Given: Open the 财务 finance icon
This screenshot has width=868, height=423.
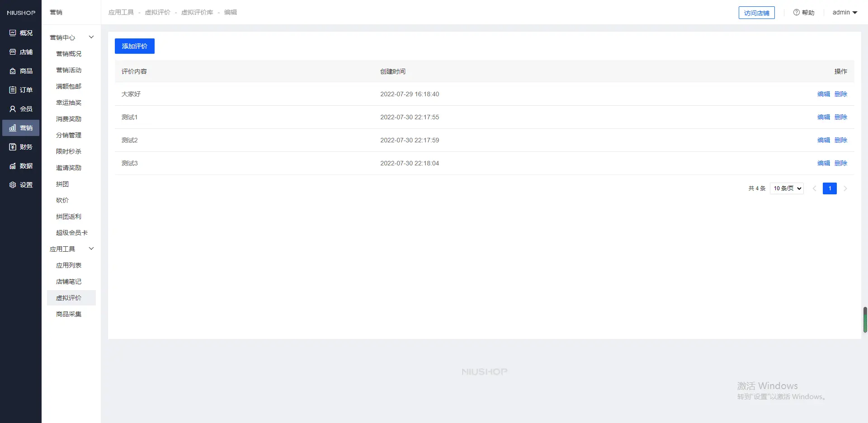Looking at the screenshot, I should 13,147.
